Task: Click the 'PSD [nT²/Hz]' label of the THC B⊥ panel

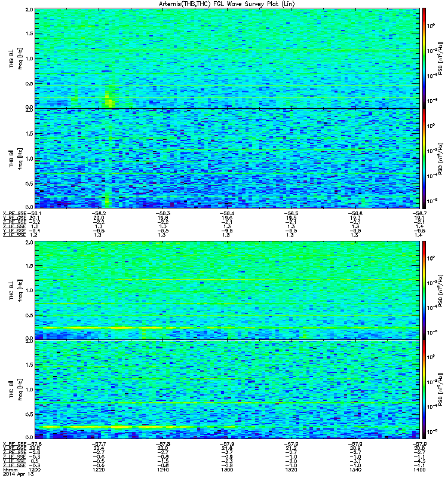Action: click(441, 290)
